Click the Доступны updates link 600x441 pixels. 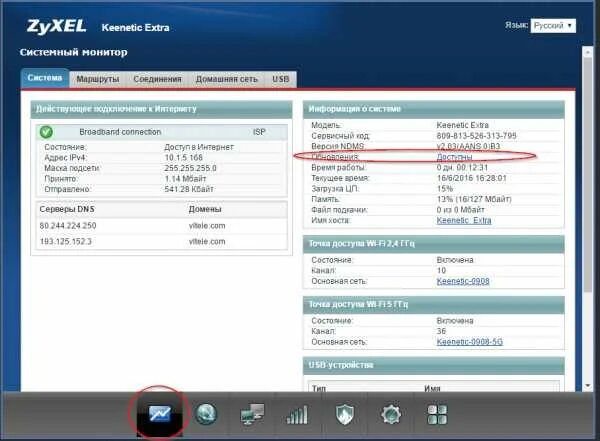[454, 157]
